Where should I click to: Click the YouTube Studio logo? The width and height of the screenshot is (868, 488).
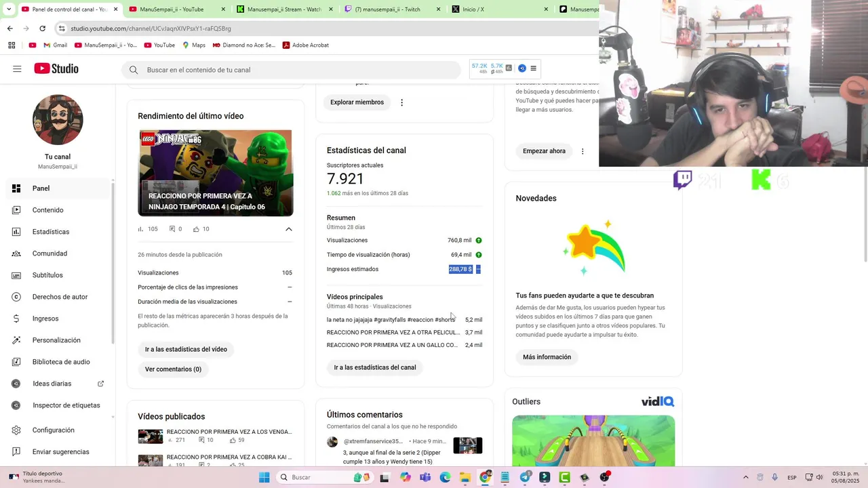pyautogui.click(x=56, y=69)
